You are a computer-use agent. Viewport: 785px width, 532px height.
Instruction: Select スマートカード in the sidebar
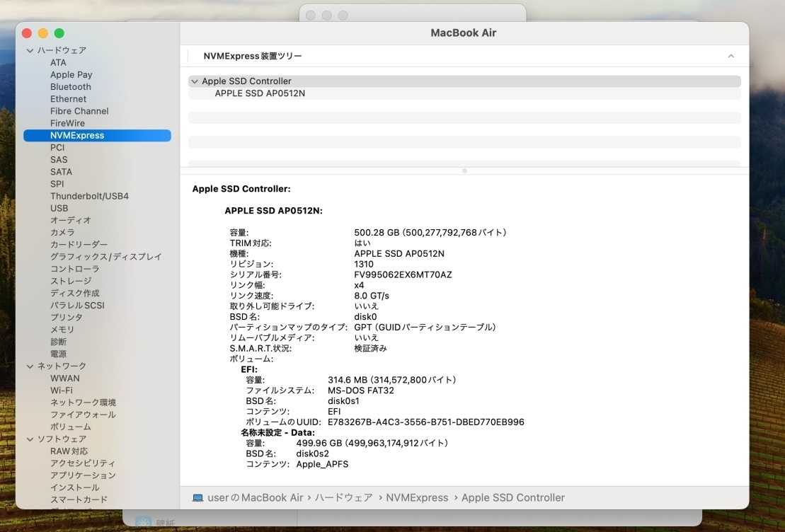79,499
